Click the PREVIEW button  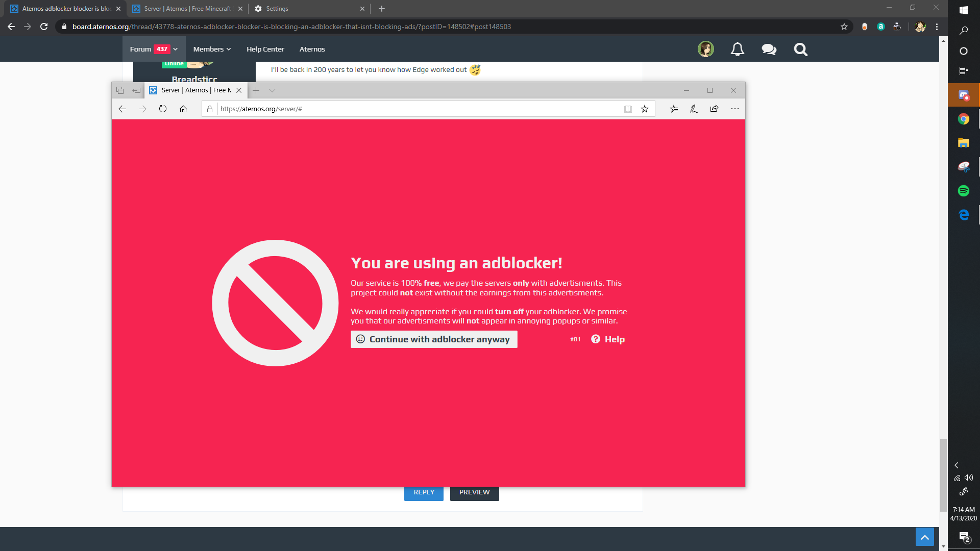[x=474, y=492]
